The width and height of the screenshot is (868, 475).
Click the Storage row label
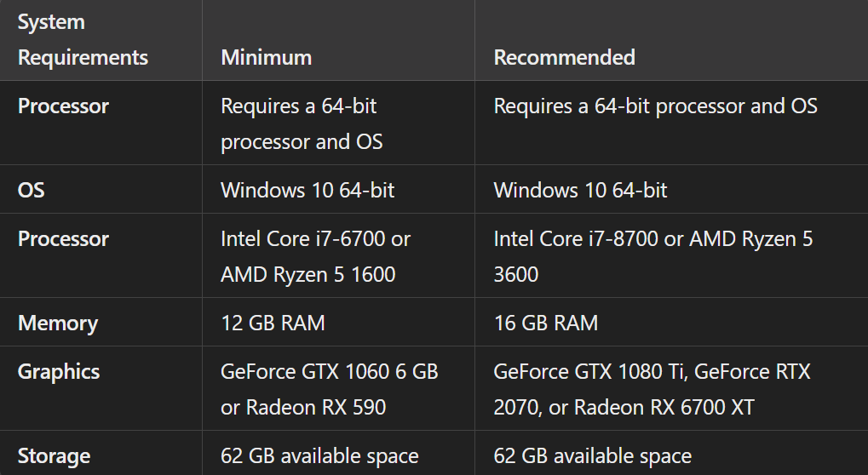(54, 455)
